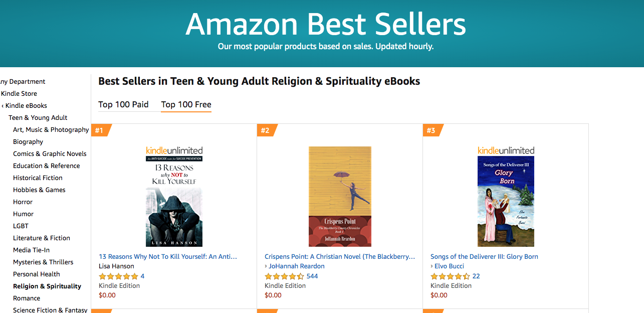Click the star rating for 13 Reasons book
644x313 pixels.
(x=118, y=276)
